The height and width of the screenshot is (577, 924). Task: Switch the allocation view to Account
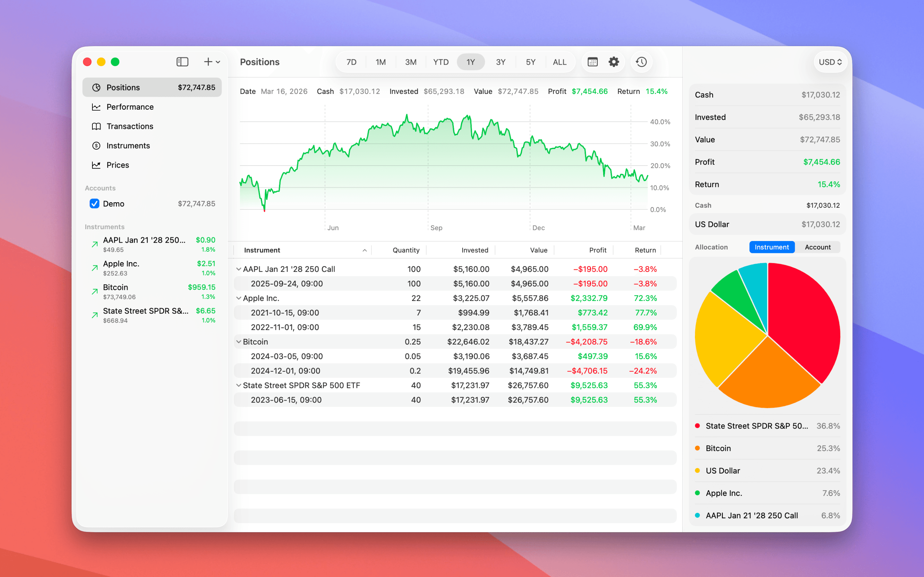[817, 247]
